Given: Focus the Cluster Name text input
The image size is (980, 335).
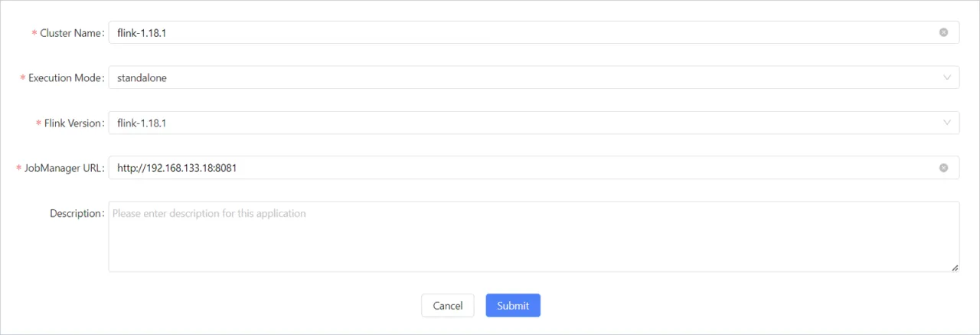Looking at the screenshot, I should 521,32.
